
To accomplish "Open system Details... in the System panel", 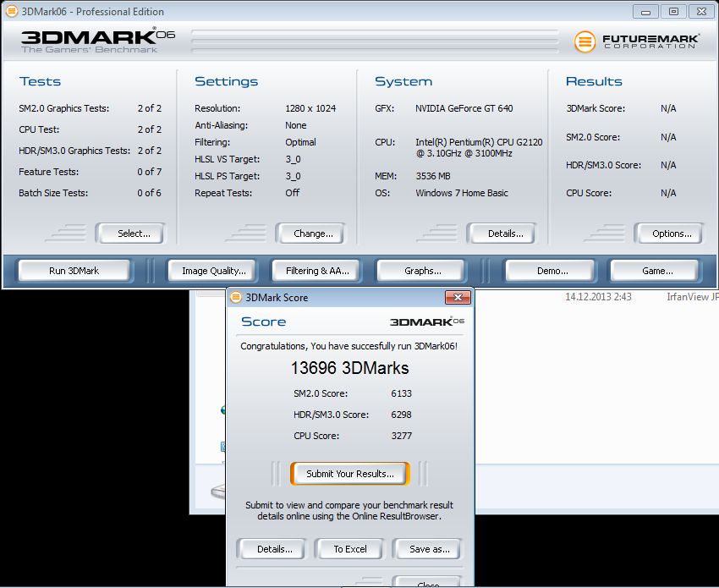I will (506, 234).
